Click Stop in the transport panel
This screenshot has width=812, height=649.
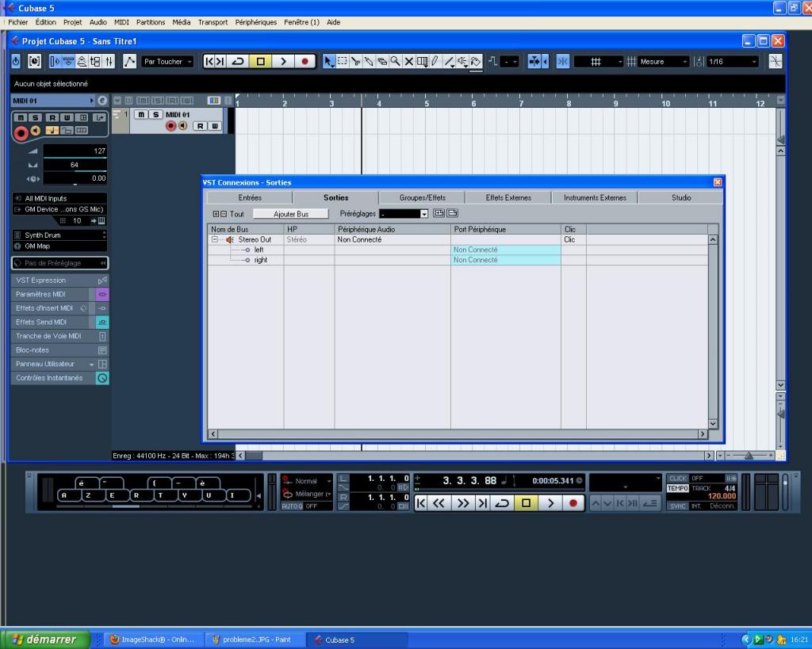[x=527, y=503]
